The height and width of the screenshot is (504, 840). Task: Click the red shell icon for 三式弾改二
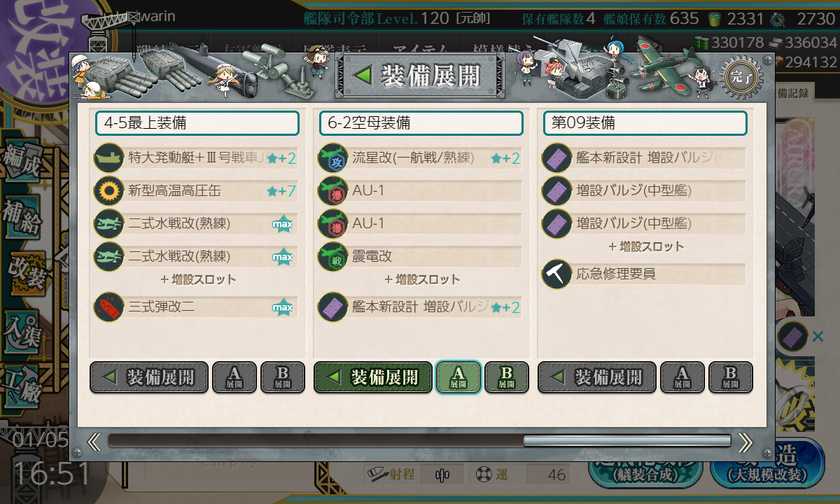(x=108, y=307)
